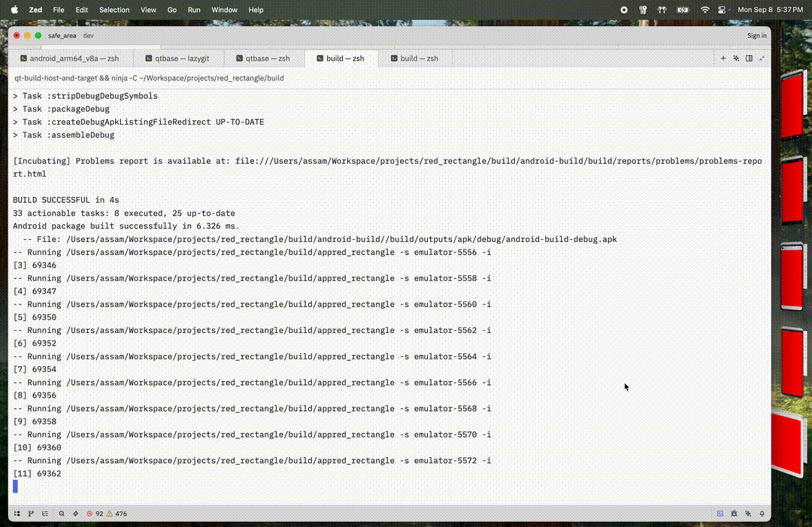812x527 pixels.
Task: Toggle the terminal panel icon
Action: click(x=720, y=513)
